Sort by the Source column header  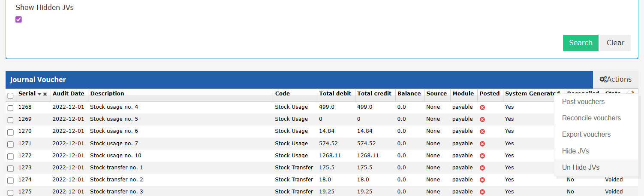point(436,93)
